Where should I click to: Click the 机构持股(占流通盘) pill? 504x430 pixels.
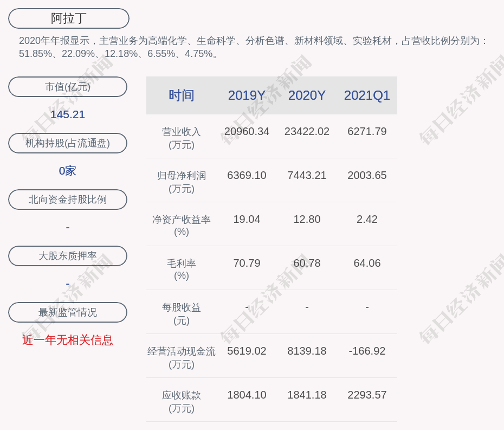coord(68,143)
